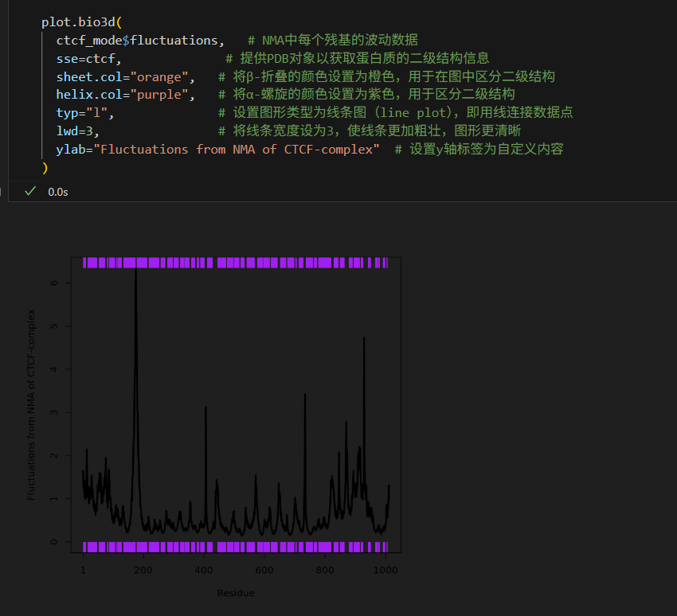
Task: Click the 0.0s execution time label
Action: pos(58,192)
